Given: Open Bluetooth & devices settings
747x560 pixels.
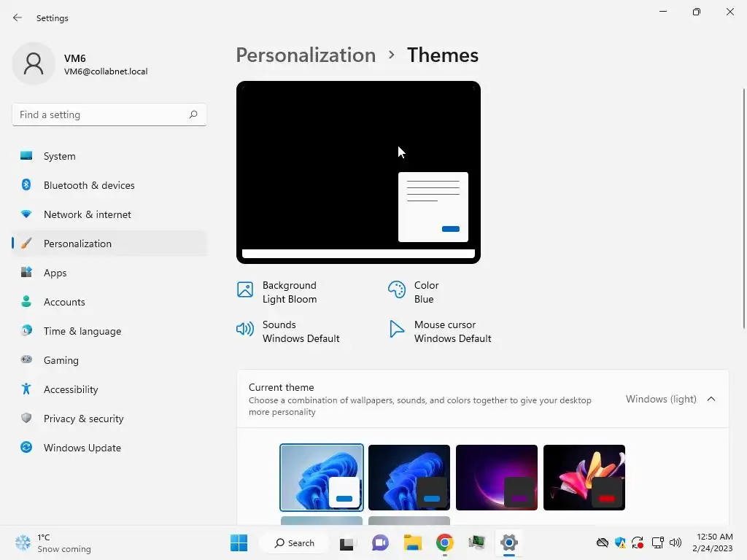Looking at the screenshot, I should tap(109, 185).
